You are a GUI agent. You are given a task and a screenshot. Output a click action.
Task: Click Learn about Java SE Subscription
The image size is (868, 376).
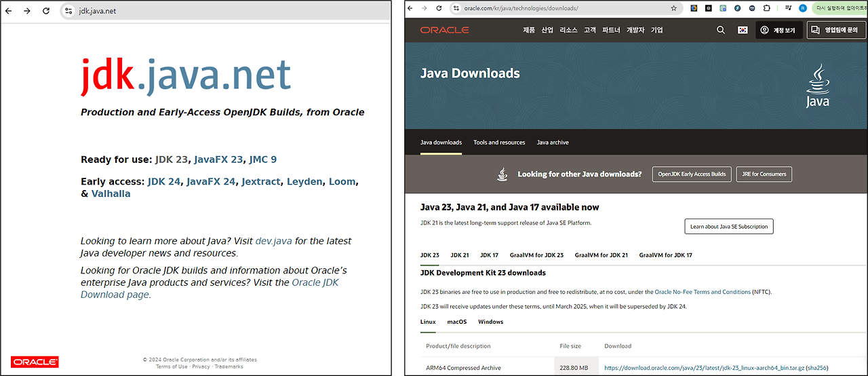(729, 227)
